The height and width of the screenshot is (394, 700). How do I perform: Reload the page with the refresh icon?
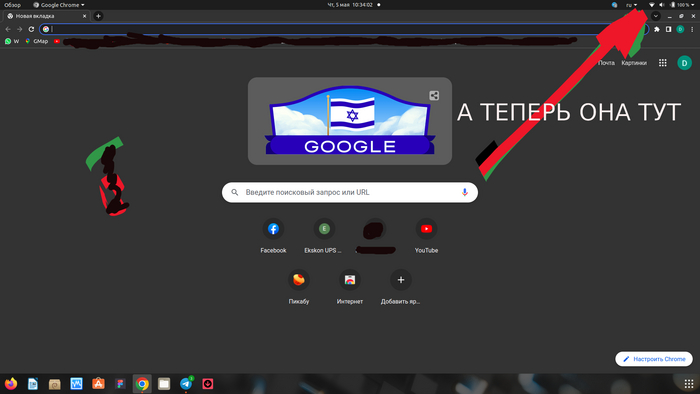click(x=31, y=29)
